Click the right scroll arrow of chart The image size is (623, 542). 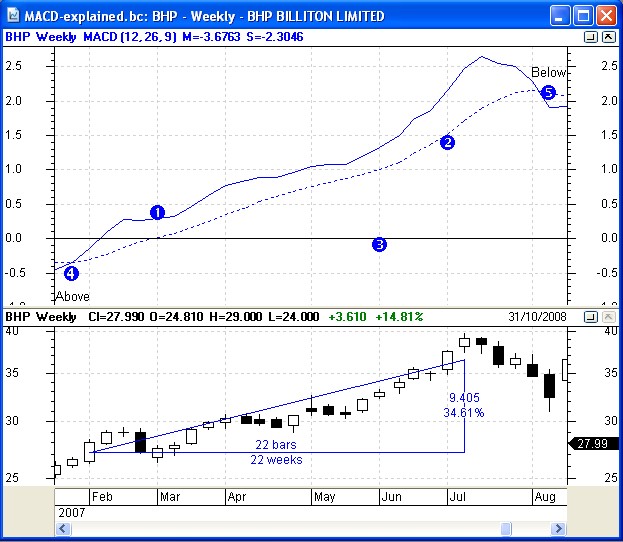(x=559, y=528)
